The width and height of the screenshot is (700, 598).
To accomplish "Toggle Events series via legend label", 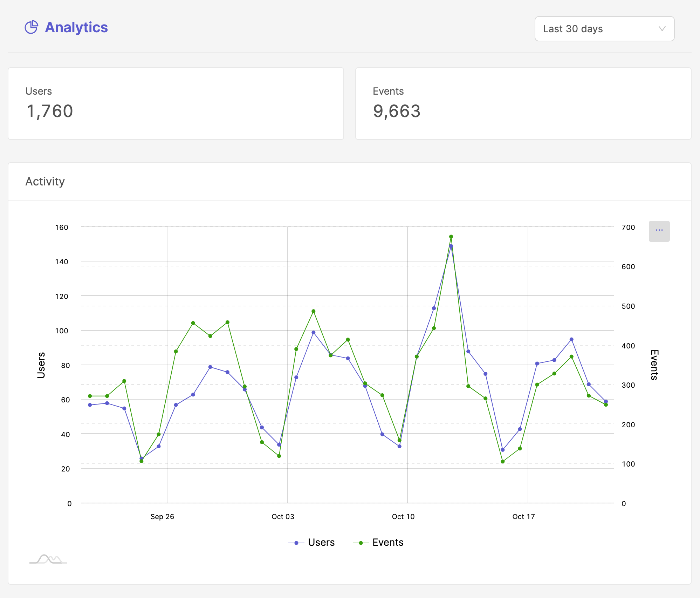I will [x=388, y=543].
